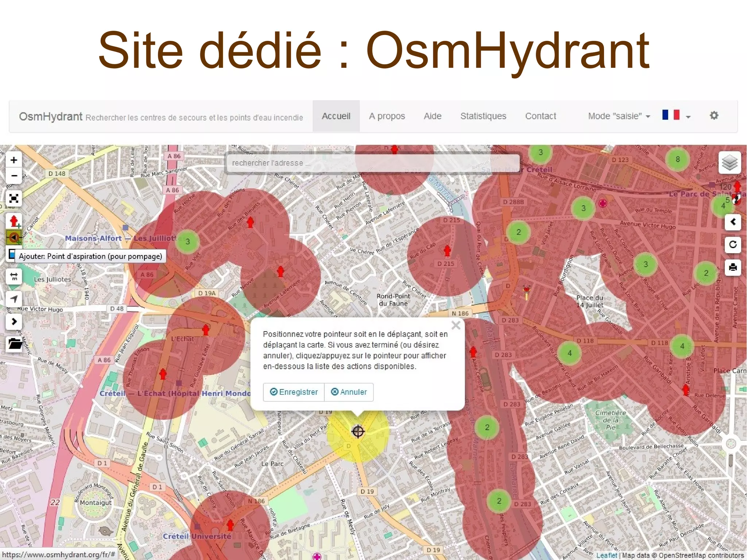This screenshot has width=747, height=560.
Task: Click the Annuler button
Action: 349,392
